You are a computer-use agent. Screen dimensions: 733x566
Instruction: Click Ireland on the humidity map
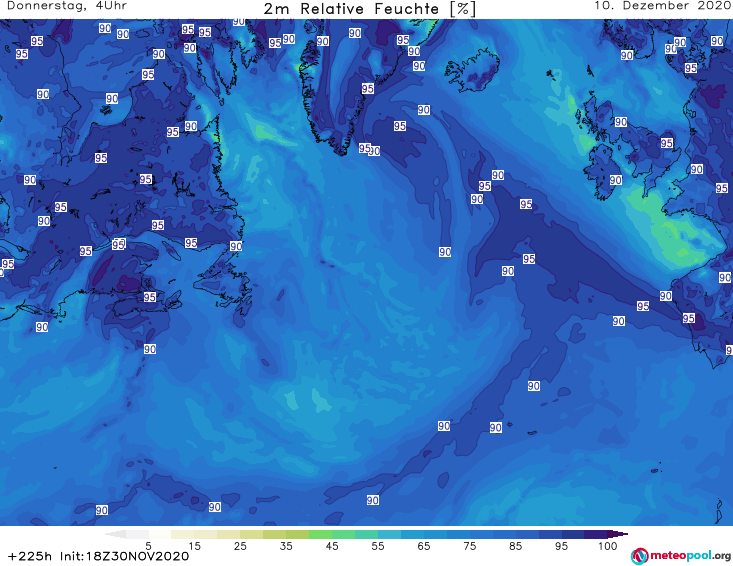[x=603, y=172]
